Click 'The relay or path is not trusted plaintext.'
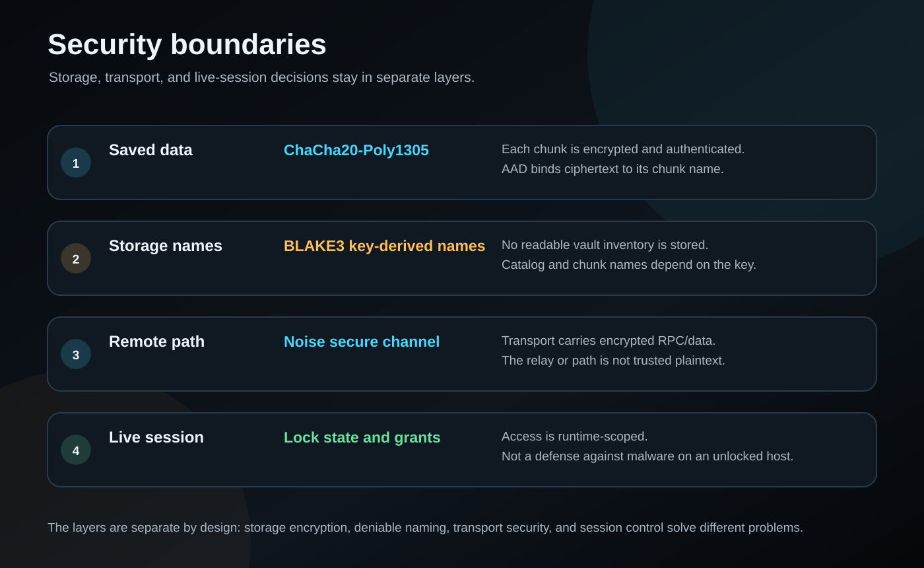The image size is (924, 568). [x=613, y=361]
